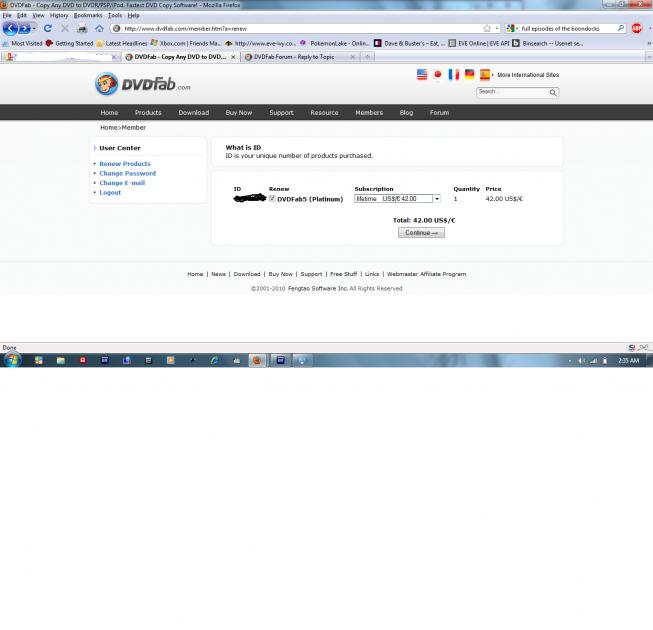Click Free Stuff footer link
The width and height of the screenshot is (653, 630).
coord(344,274)
